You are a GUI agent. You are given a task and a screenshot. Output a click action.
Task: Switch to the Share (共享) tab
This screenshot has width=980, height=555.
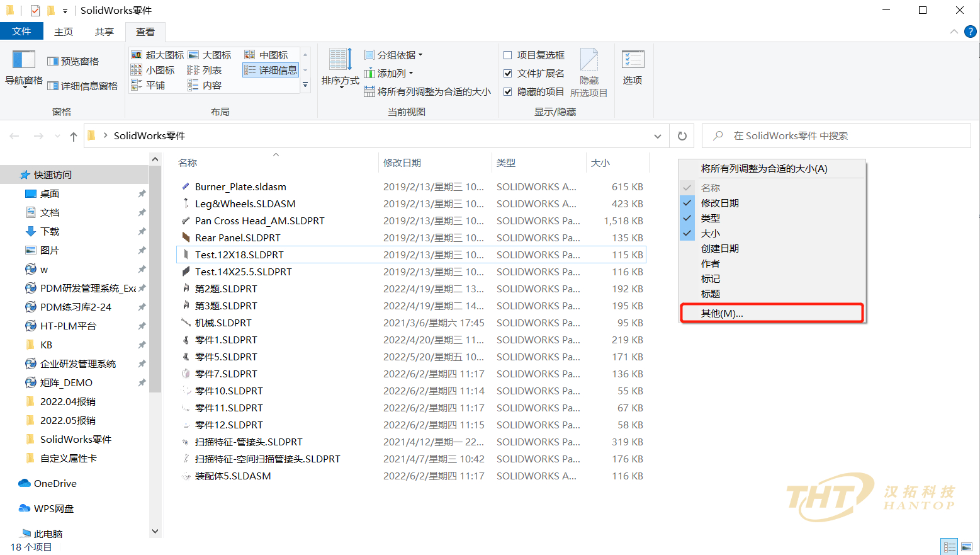(104, 31)
